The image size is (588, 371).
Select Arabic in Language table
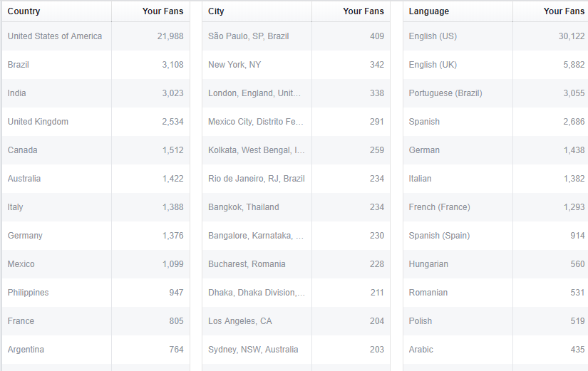[x=421, y=350]
